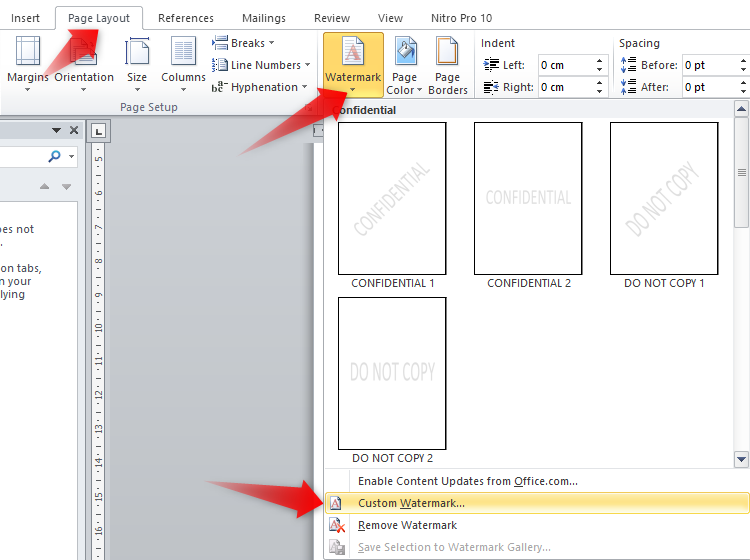Click the Left indent input field
Screen dimensions: 750x560
565,65
